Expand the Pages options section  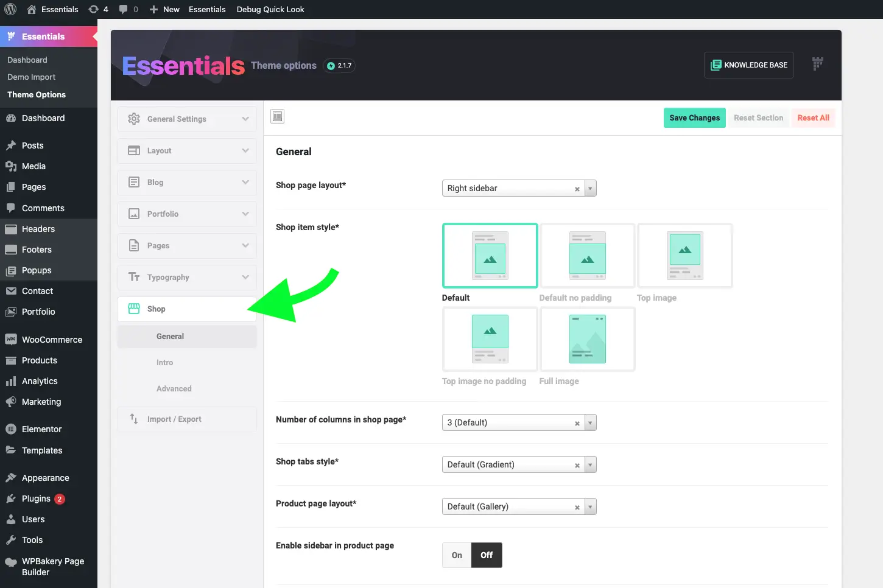(187, 245)
